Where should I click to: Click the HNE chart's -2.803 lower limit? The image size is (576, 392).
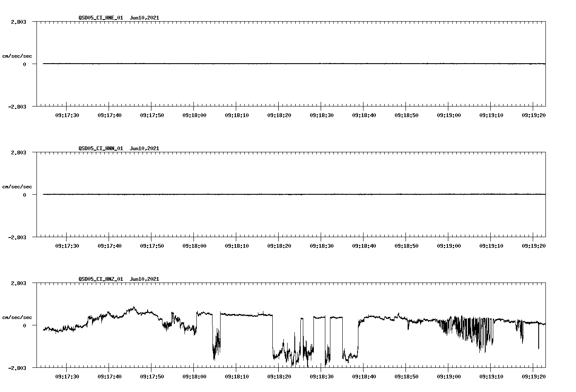[17, 107]
